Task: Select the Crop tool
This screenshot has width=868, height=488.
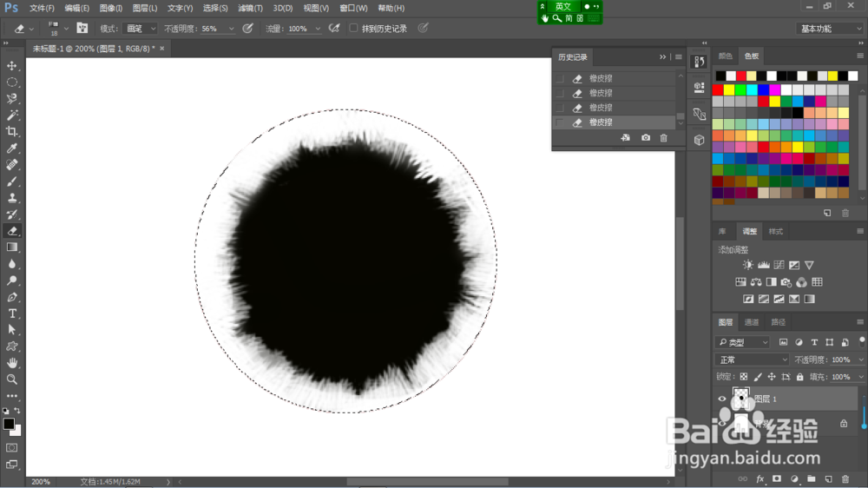Action: [12, 132]
